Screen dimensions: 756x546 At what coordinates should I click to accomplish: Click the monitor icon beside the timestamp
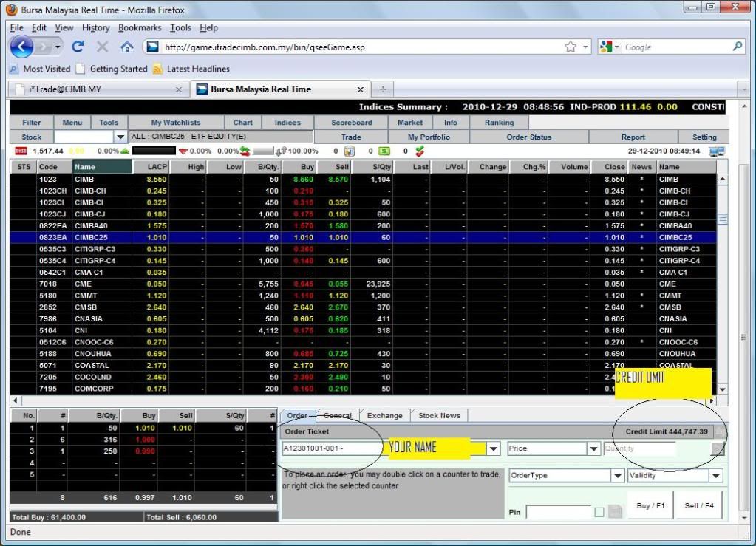(x=716, y=151)
